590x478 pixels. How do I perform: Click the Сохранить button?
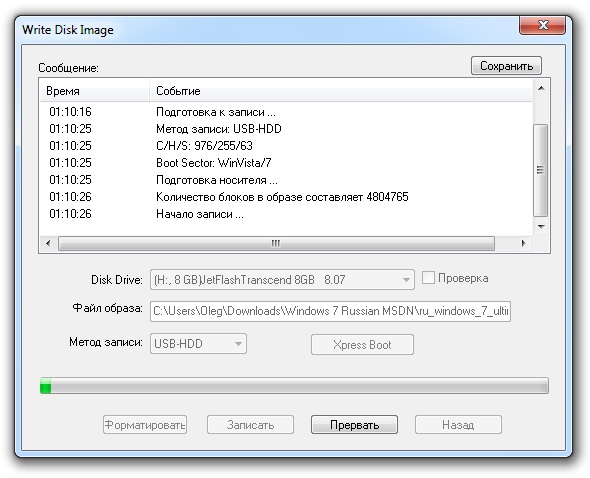[x=506, y=66]
